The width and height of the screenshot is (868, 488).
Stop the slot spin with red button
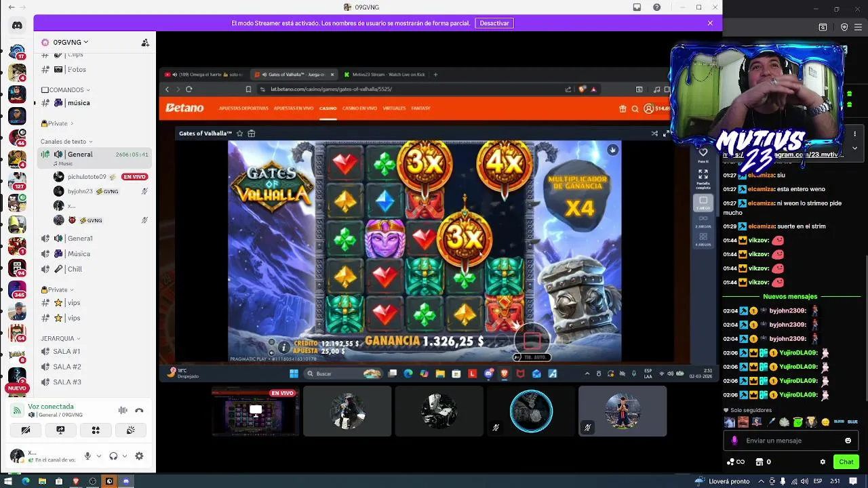532,340
